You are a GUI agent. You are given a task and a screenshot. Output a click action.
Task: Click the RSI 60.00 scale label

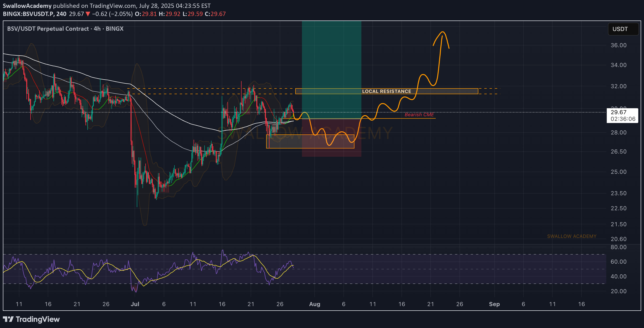coord(618,261)
